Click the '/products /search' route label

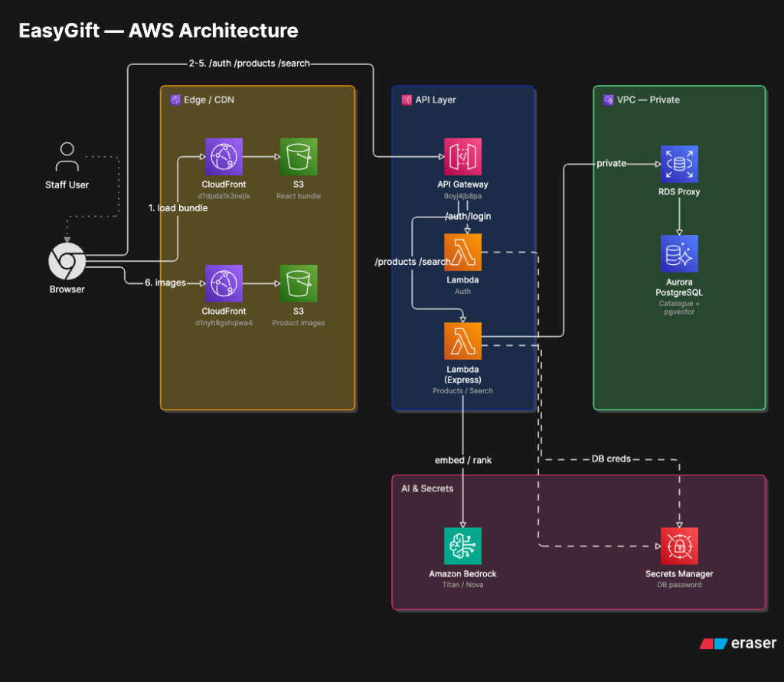[x=413, y=262]
